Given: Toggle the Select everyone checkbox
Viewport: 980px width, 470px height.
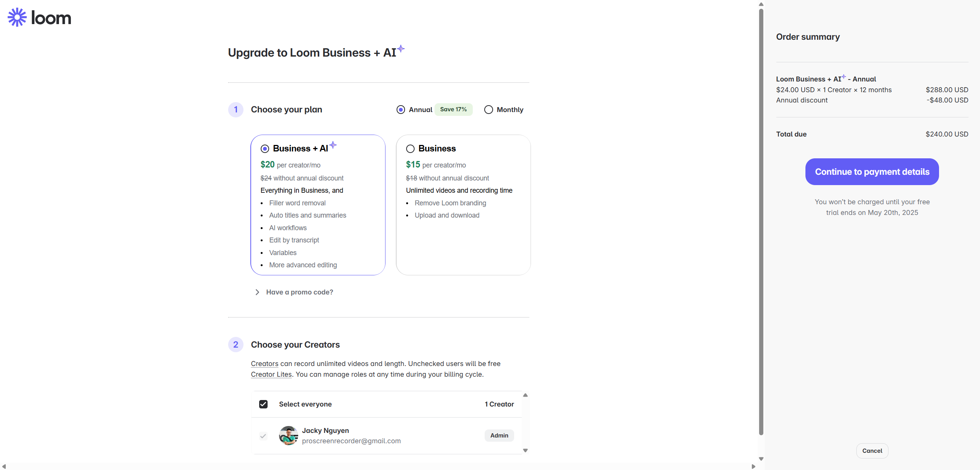Looking at the screenshot, I should [263, 404].
